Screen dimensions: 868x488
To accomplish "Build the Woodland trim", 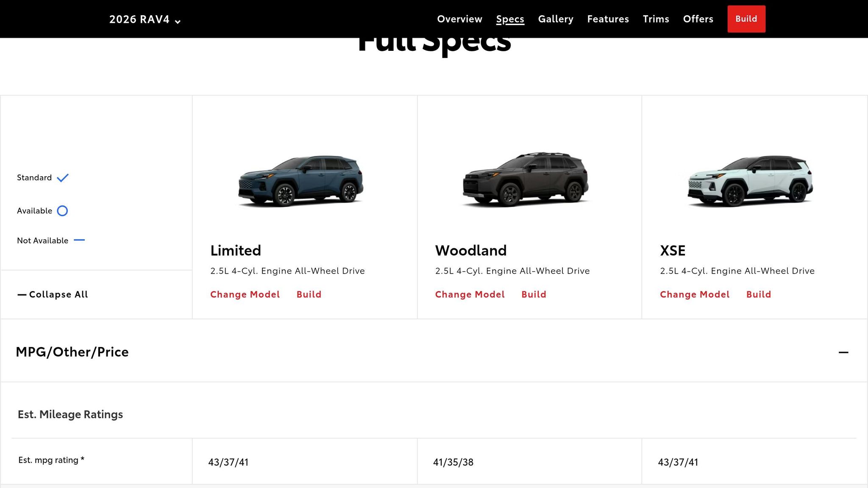I will point(534,294).
